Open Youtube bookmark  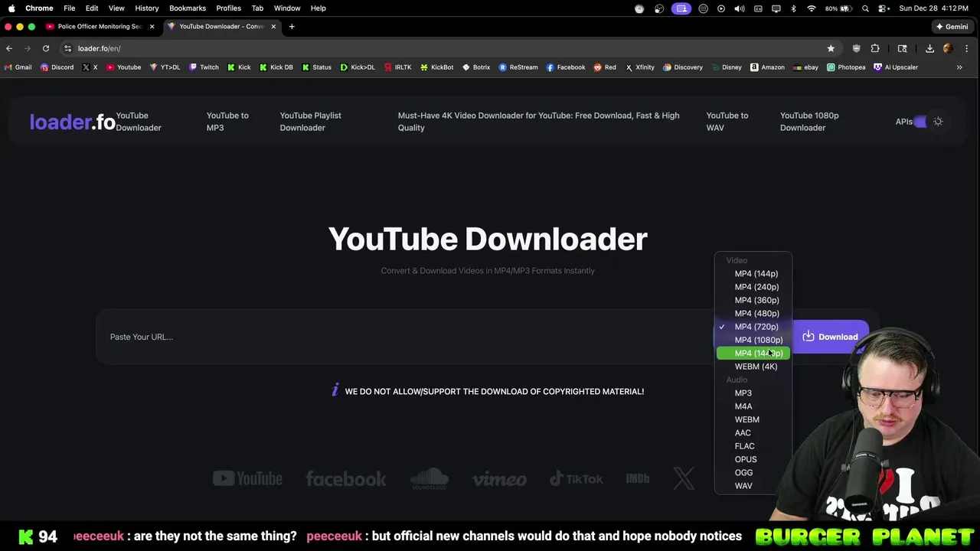coord(124,67)
